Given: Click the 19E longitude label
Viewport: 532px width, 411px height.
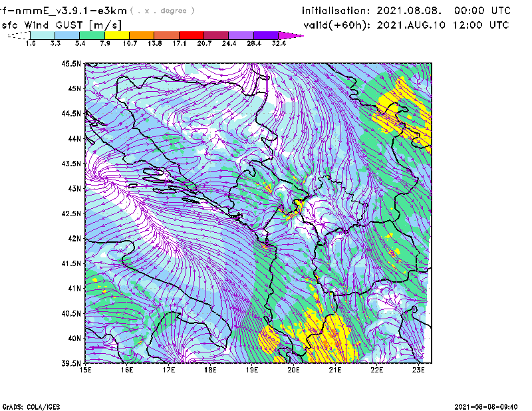Looking at the screenshot, I should 252,370.
